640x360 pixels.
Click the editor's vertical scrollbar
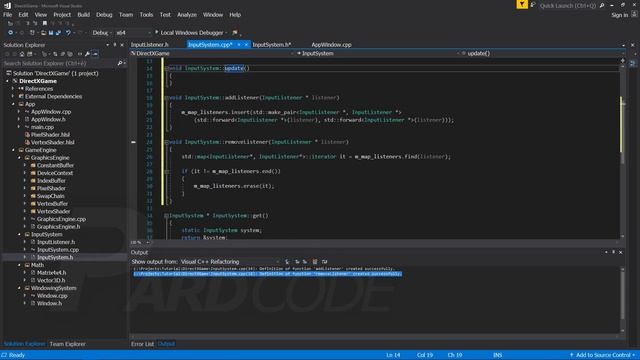coord(622,149)
